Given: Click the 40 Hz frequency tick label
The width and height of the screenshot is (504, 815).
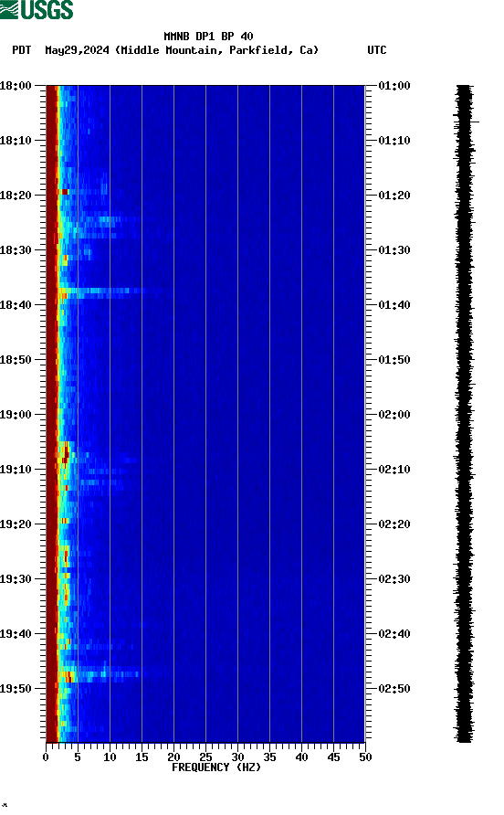Looking at the screenshot, I should pyautogui.click(x=301, y=757).
